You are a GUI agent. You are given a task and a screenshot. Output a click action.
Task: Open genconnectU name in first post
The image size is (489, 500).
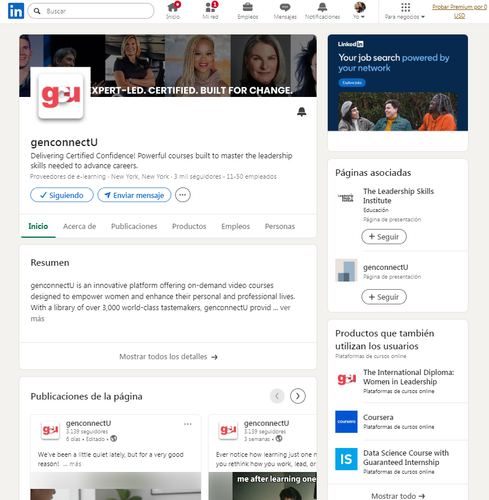tap(88, 423)
